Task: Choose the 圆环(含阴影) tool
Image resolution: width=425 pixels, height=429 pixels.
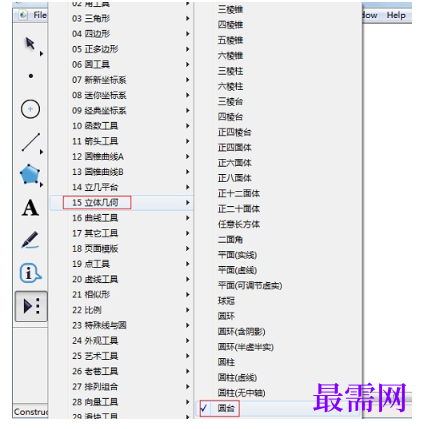Action: (x=242, y=332)
